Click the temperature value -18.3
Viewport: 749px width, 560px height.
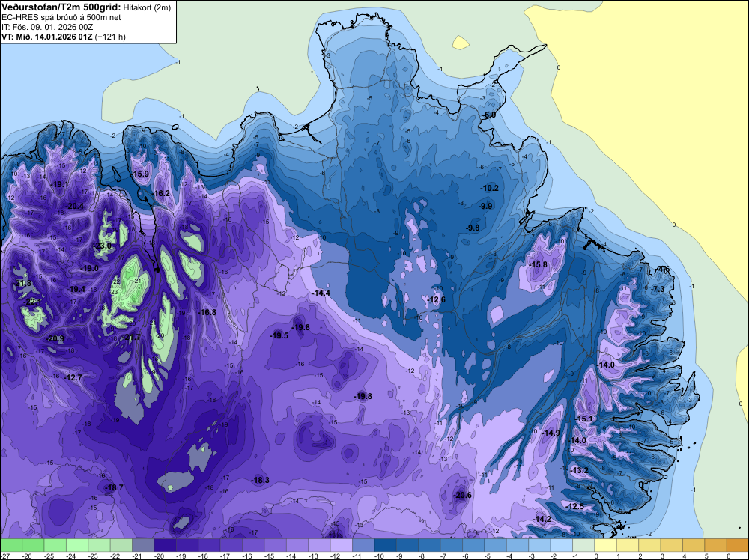[x=261, y=480]
